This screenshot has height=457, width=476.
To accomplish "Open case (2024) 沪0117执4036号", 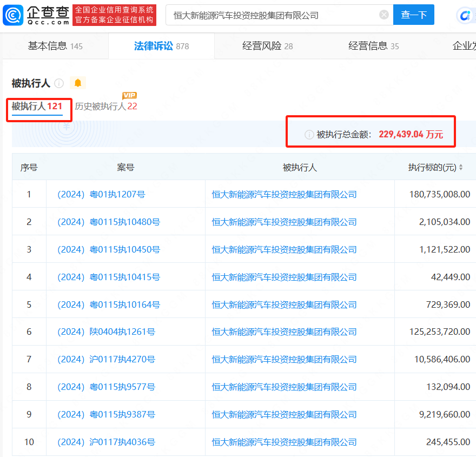I will pyautogui.click(x=106, y=442).
